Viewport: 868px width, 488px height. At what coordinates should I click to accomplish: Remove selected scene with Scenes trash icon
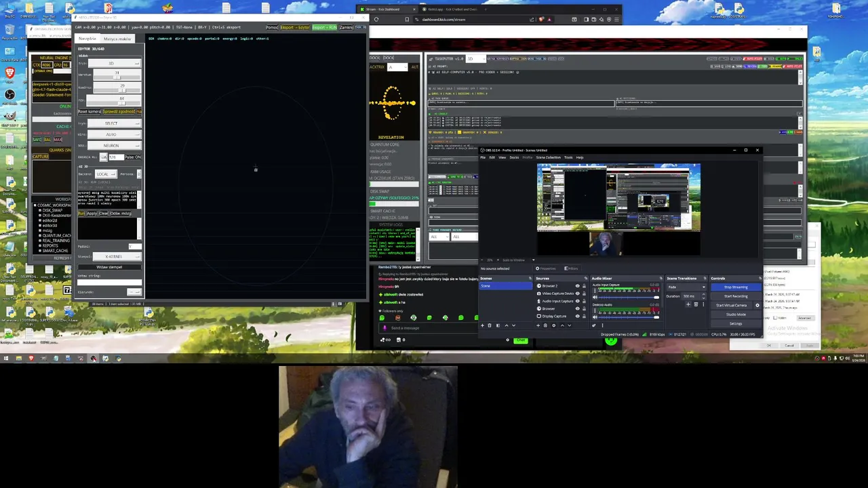point(490,325)
